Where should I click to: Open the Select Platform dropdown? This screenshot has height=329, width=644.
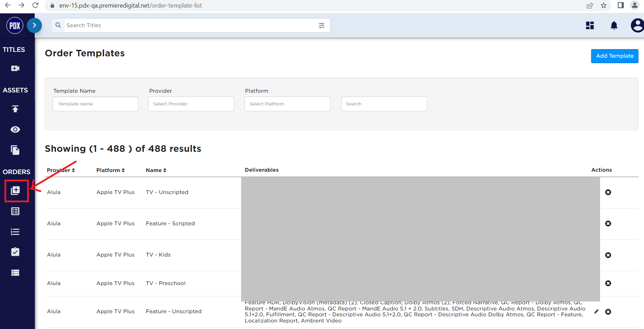[287, 104]
